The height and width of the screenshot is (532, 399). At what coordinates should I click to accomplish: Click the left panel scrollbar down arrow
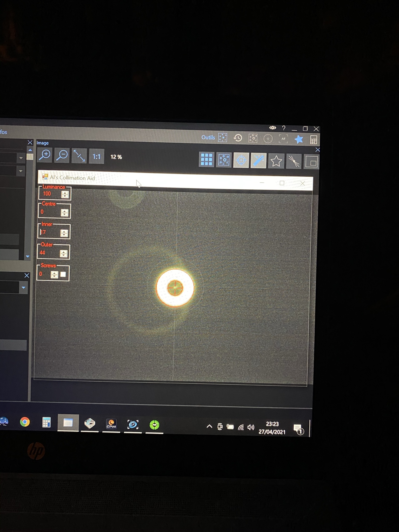click(28, 256)
